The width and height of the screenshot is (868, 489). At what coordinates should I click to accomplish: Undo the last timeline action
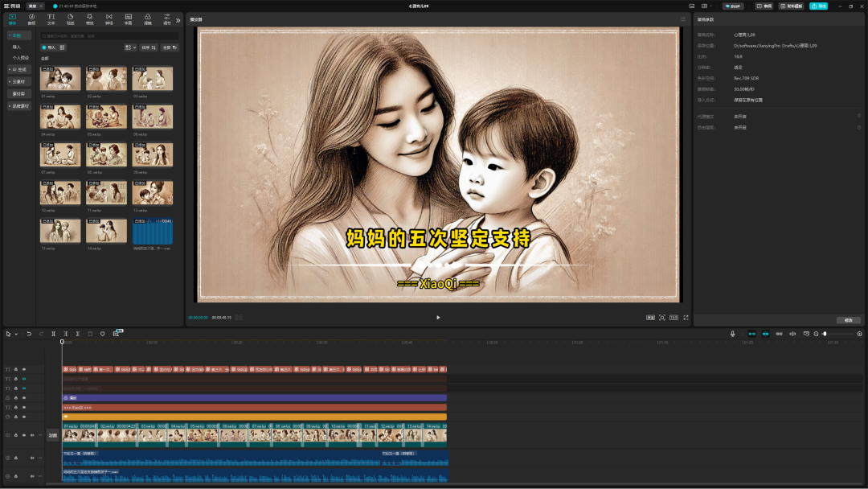click(x=29, y=334)
